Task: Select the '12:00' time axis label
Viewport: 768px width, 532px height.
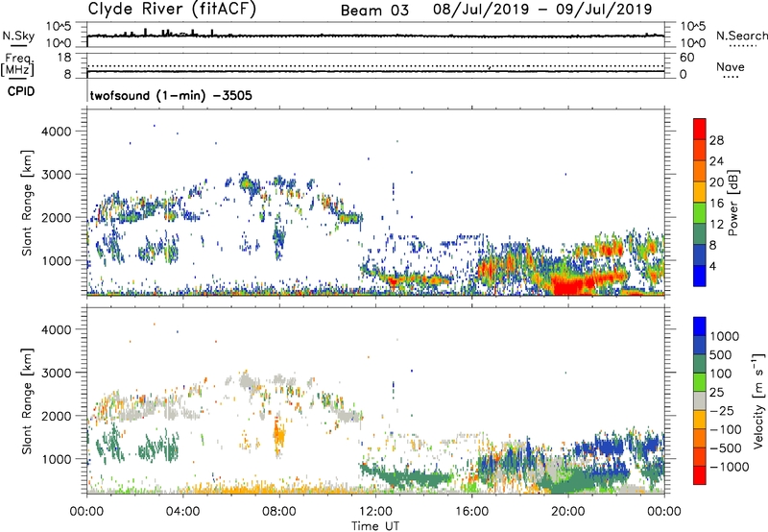Action: pyautogui.click(x=375, y=512)
